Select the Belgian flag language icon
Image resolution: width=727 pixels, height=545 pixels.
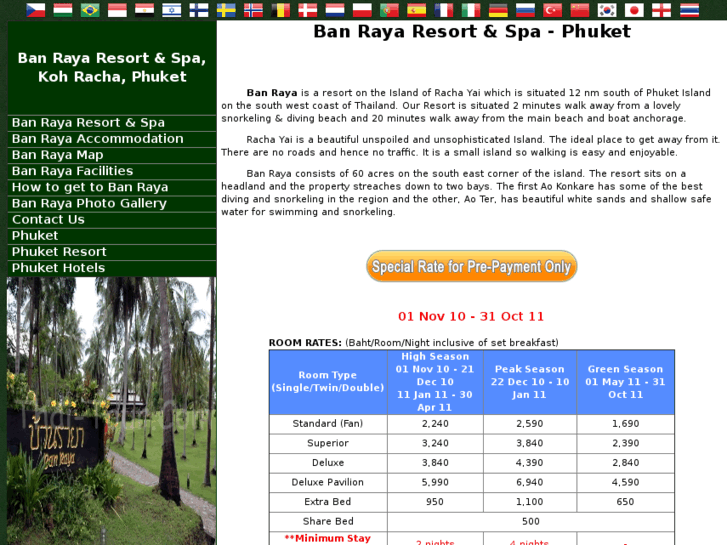click(x=281, y=10)
